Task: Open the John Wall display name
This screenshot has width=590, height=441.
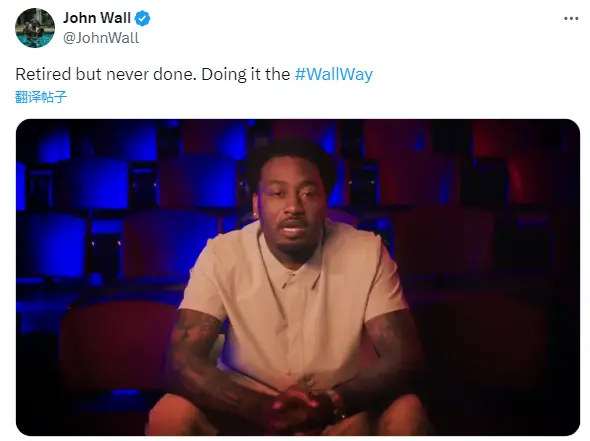Action: [x=97, y=18]
